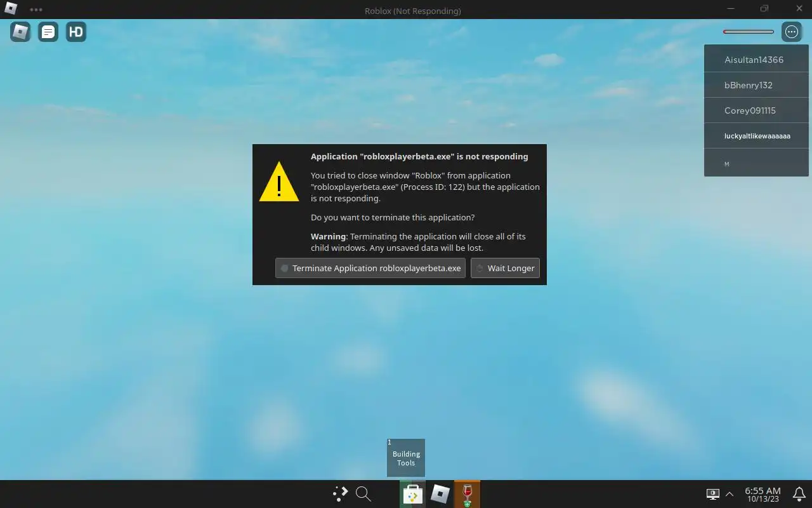
Task: Click the health bar indicator
Action: 749,32
